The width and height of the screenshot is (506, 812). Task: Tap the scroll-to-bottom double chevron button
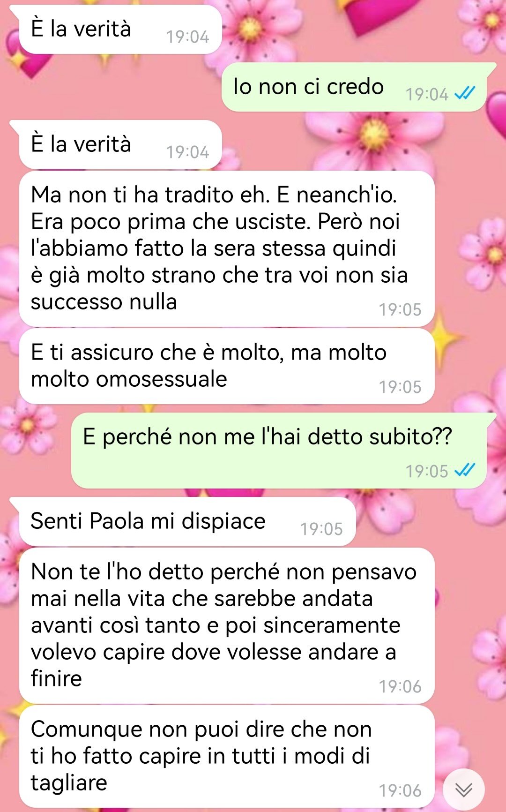pos(463,790)
